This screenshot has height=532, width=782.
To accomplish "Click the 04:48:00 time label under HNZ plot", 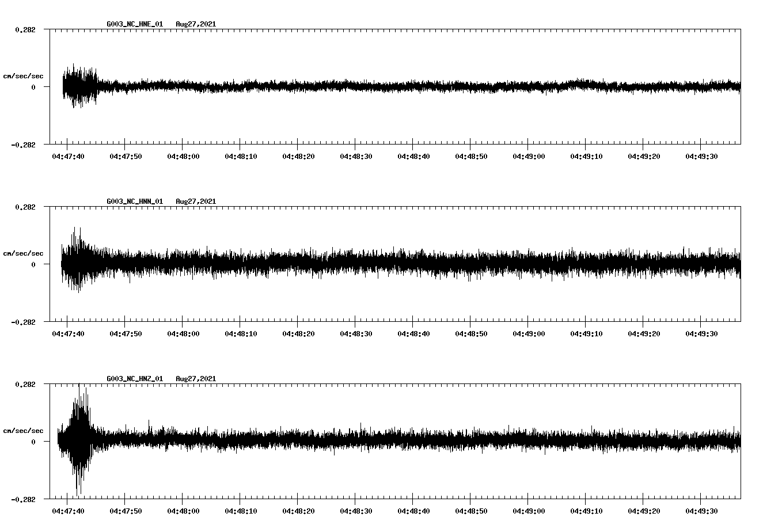I will point(183,511).
